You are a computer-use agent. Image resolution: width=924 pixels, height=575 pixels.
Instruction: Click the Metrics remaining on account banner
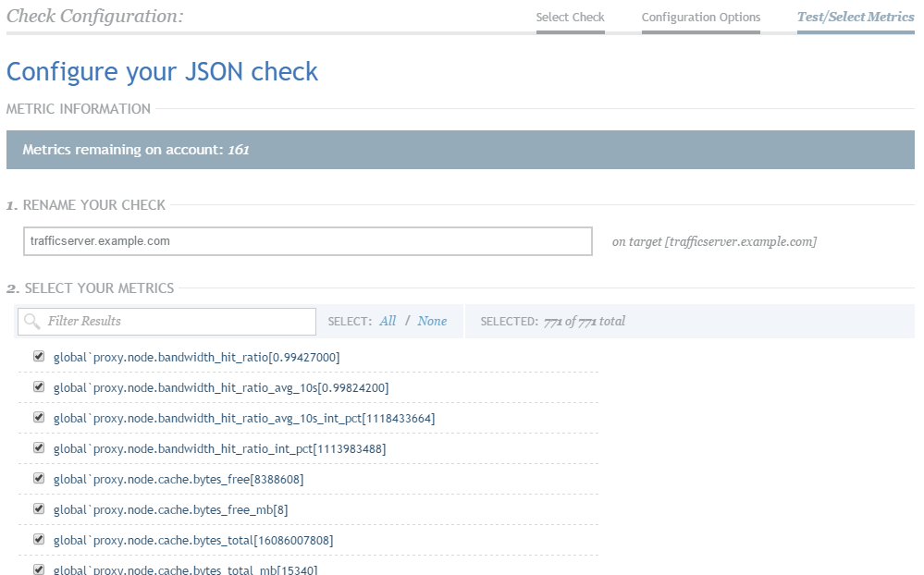pyautogui.click(x=460, y=150)
